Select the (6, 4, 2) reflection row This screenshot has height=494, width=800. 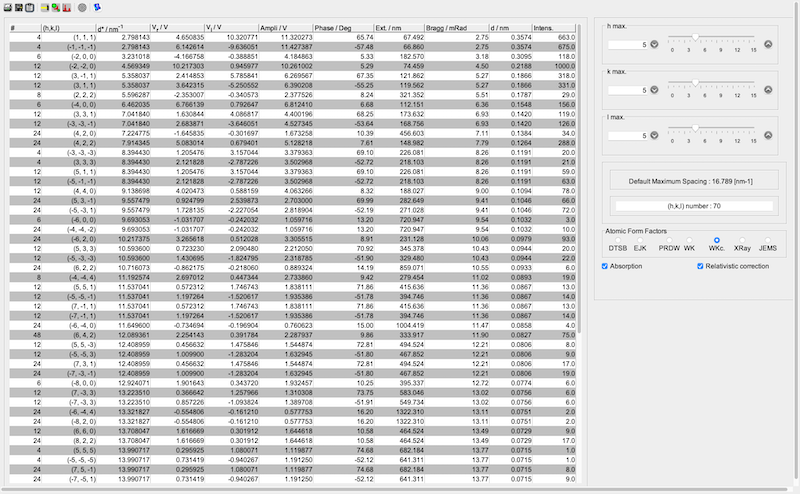(292, 335)
